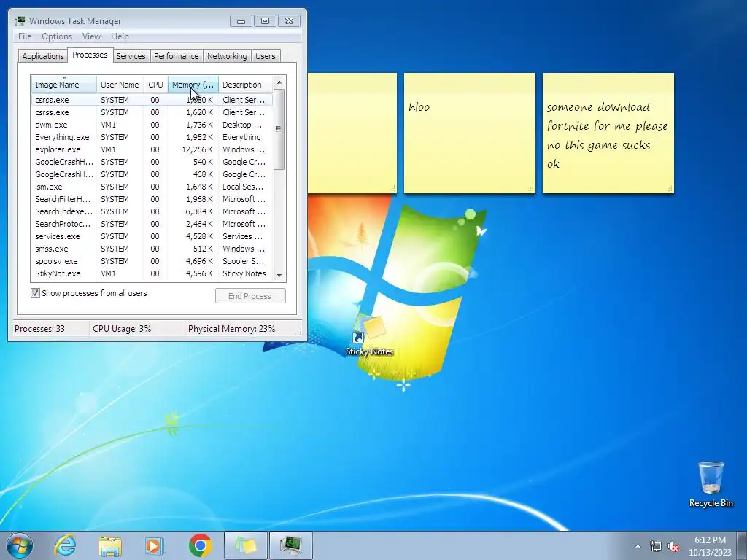
Task: Click the muted volume tray icon
Action: (673, 546)
